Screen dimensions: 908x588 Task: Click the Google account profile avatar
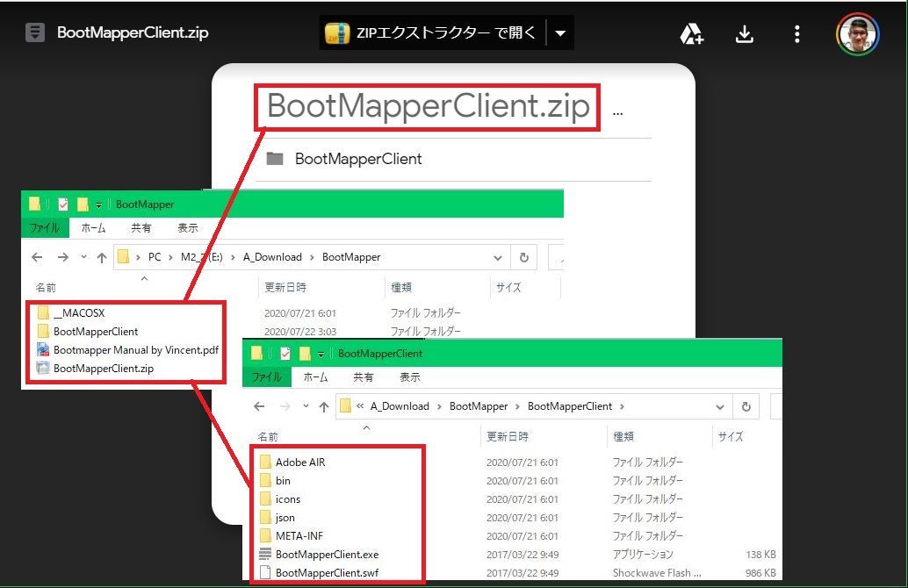(x=856, y=33)
